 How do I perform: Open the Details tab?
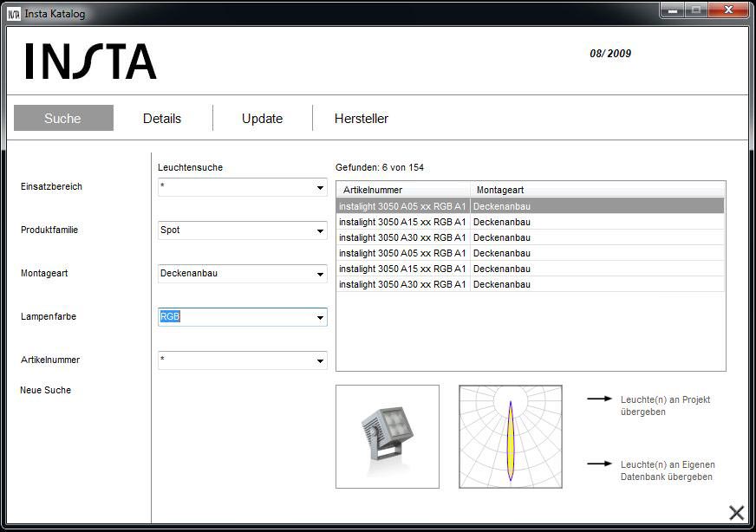pos(162,119)
